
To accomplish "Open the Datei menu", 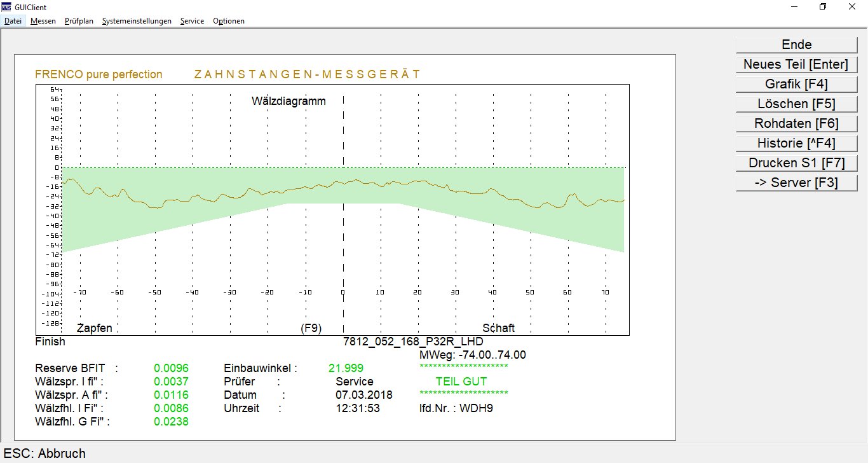I will [x=13, y=21].
